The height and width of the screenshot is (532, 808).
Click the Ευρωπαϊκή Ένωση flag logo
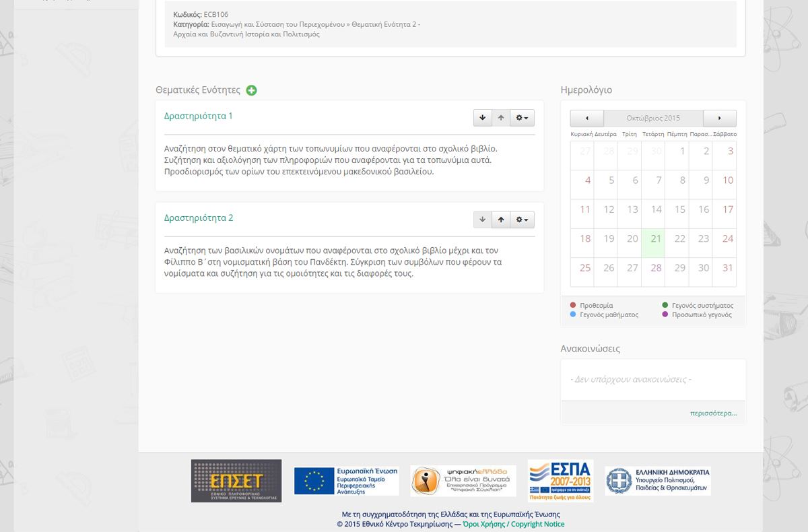[x=346, y=481]
